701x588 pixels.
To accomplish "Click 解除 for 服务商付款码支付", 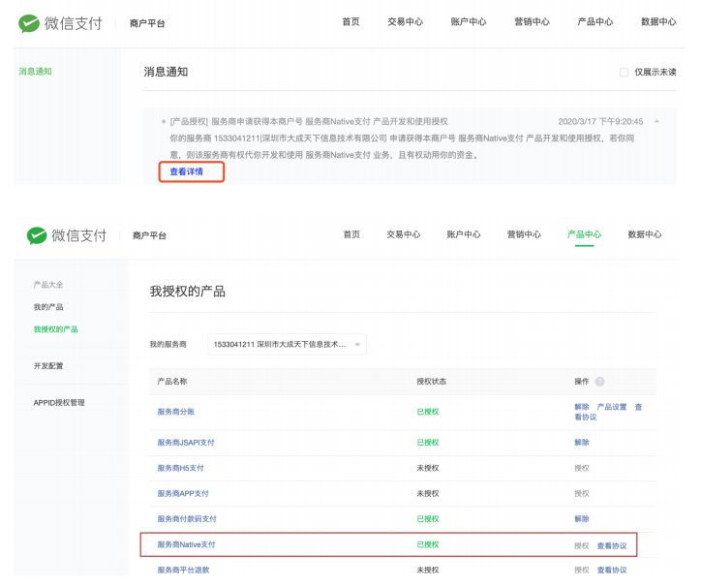I will 582,519.
